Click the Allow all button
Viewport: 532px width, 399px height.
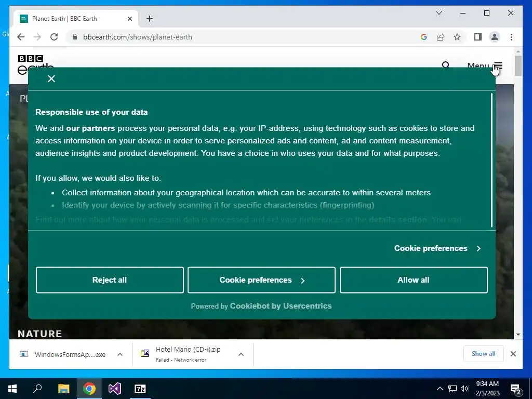tap(414, 280)
